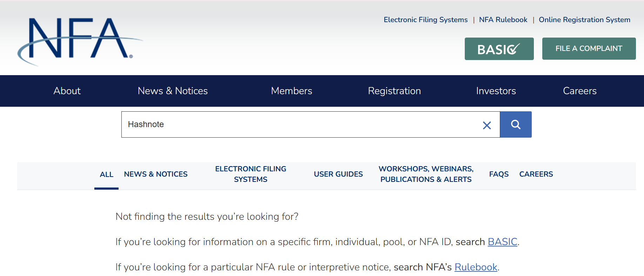Switch to Electronic Filing Systems results tab

[251, 174]
